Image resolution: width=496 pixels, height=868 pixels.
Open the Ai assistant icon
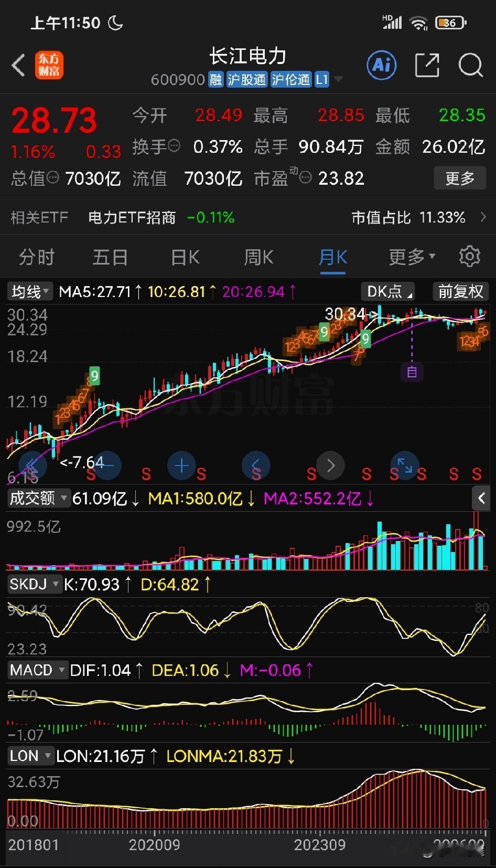(x=381, y=65)
